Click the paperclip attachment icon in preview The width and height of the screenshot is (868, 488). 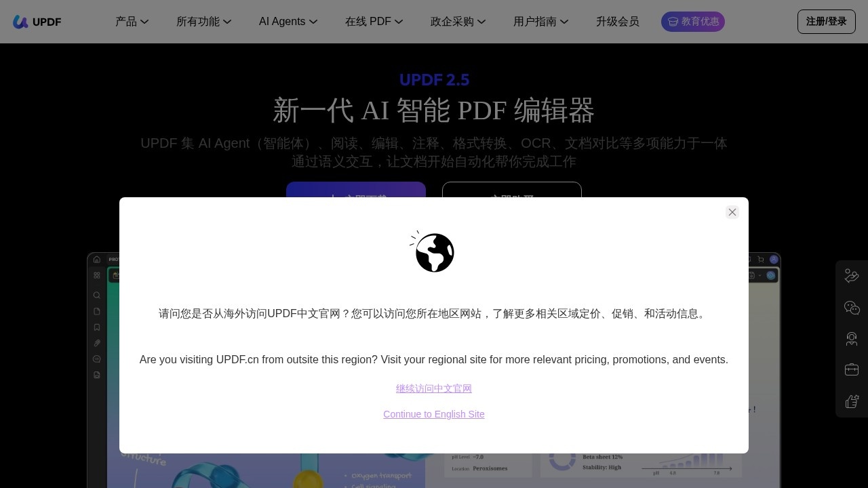click(x=97, y=343)
